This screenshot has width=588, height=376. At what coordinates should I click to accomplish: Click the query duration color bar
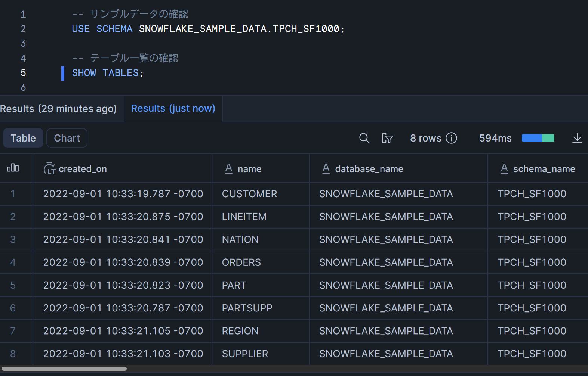pyautogui.click(x=538, y=138)
